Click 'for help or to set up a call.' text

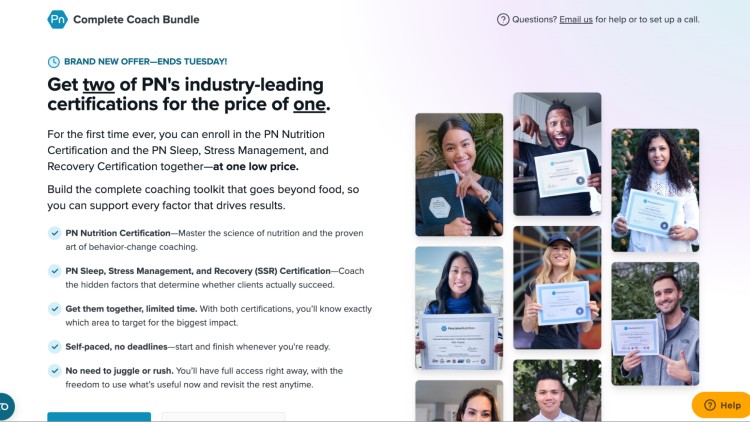(x=647, y=20)
